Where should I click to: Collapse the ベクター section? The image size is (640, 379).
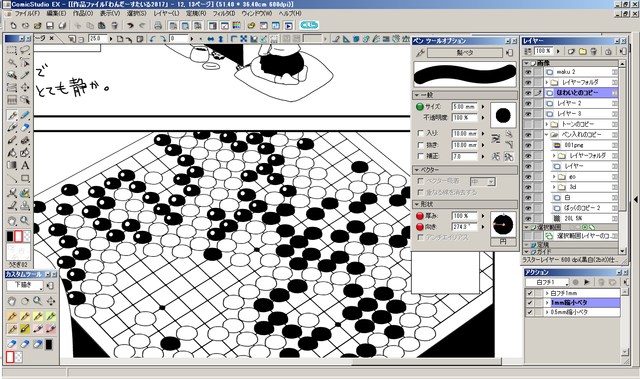click(417, 170)
